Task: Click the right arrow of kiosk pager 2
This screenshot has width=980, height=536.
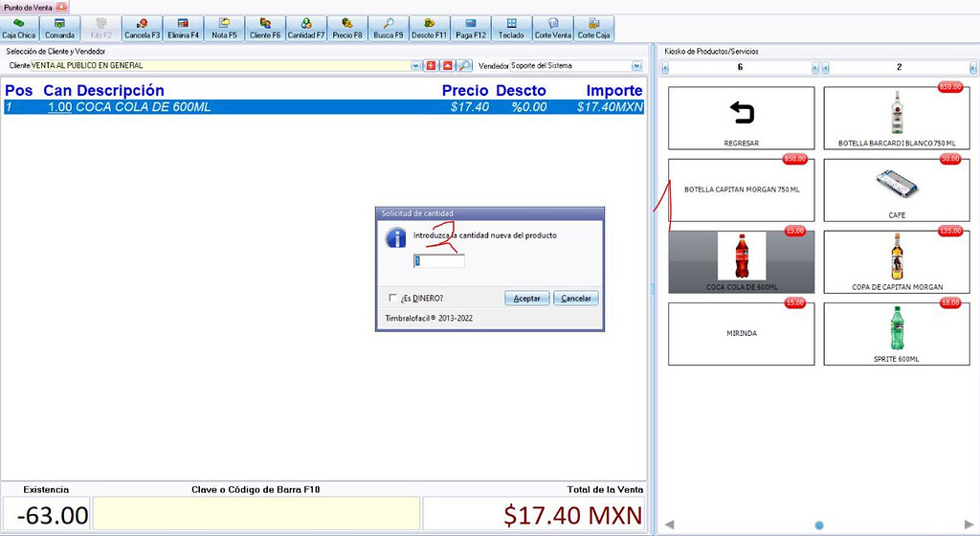Action: click(x=972, y=67)
